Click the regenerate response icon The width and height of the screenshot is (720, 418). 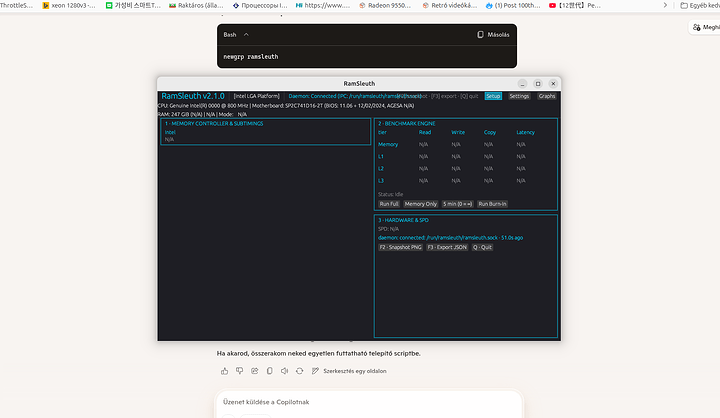pos(299,371)
